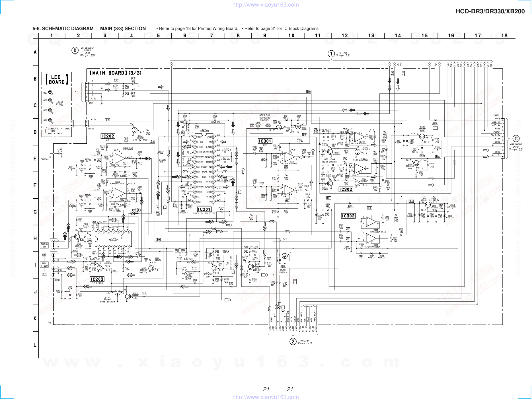Viewport: 532px width, 399px height.
Task: Click the circled D connector symbol
Action: click(75, 51)
